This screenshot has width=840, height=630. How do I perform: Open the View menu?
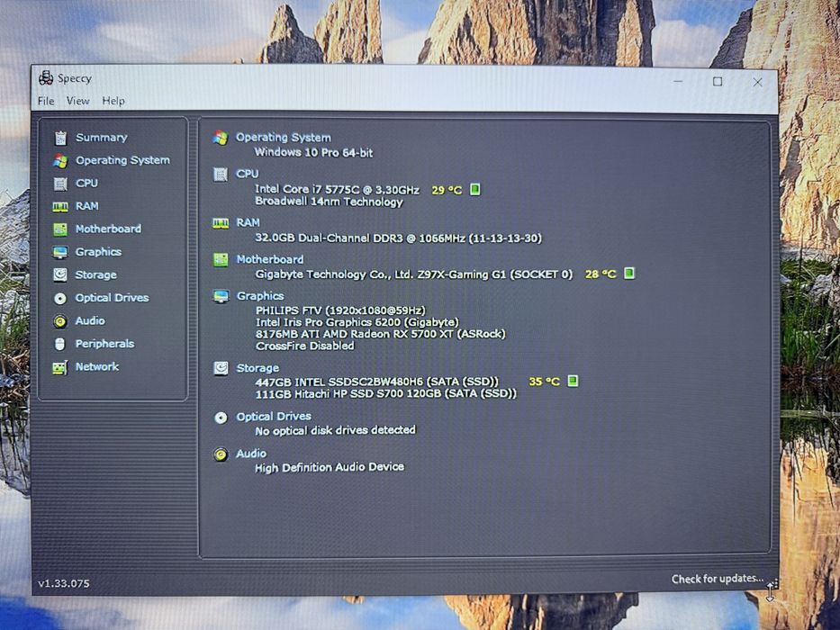click(x=78, y=101)
